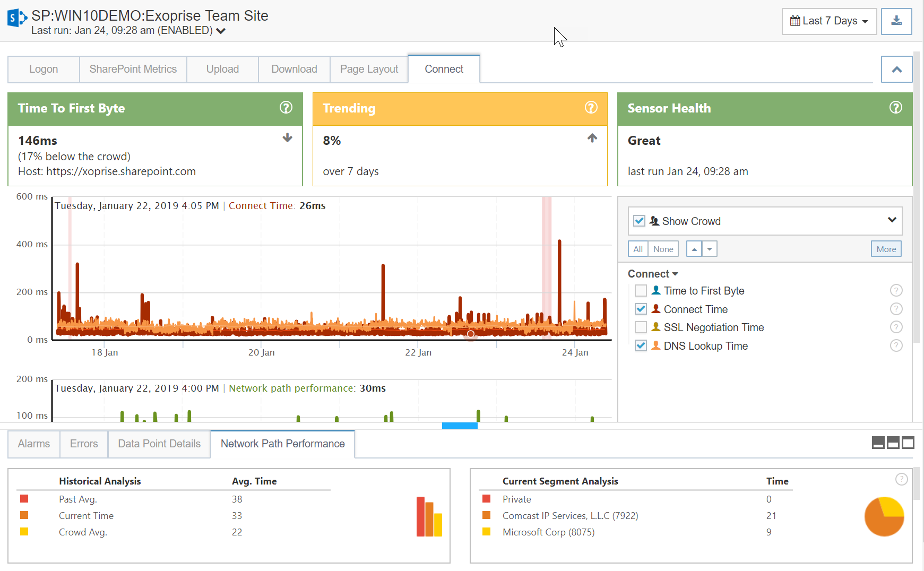This screenshot has height=571, width=924.
Task: Click the Connect Time person icon
Action: (x=656, y=309)
